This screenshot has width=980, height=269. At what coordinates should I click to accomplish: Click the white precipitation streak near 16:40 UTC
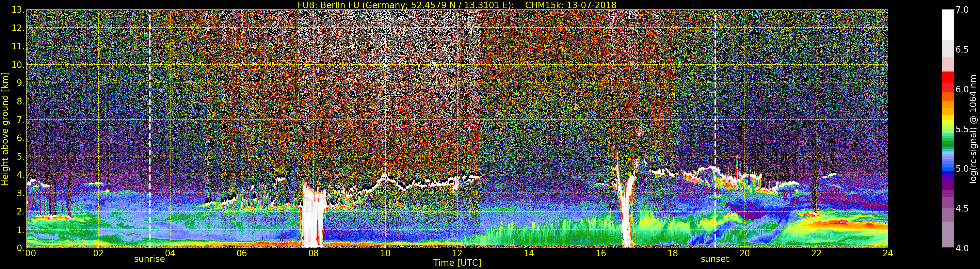click(x=627, y=213)
